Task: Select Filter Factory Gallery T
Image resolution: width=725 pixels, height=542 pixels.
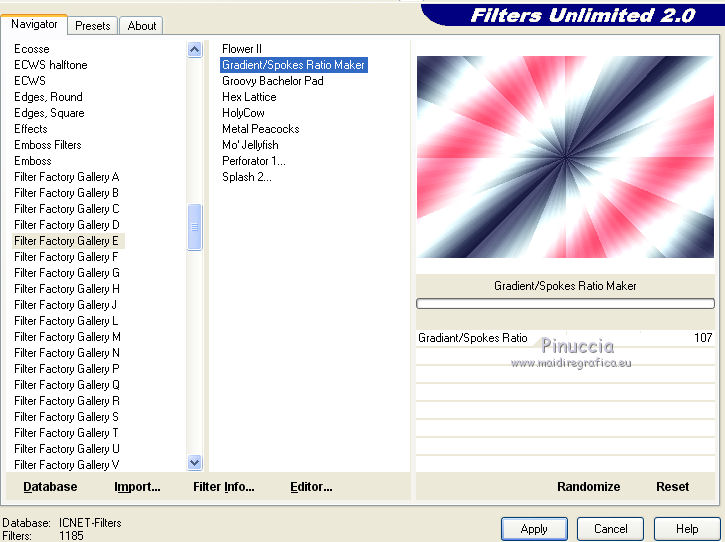Action: pyautogui.click(x=66, y=433)
